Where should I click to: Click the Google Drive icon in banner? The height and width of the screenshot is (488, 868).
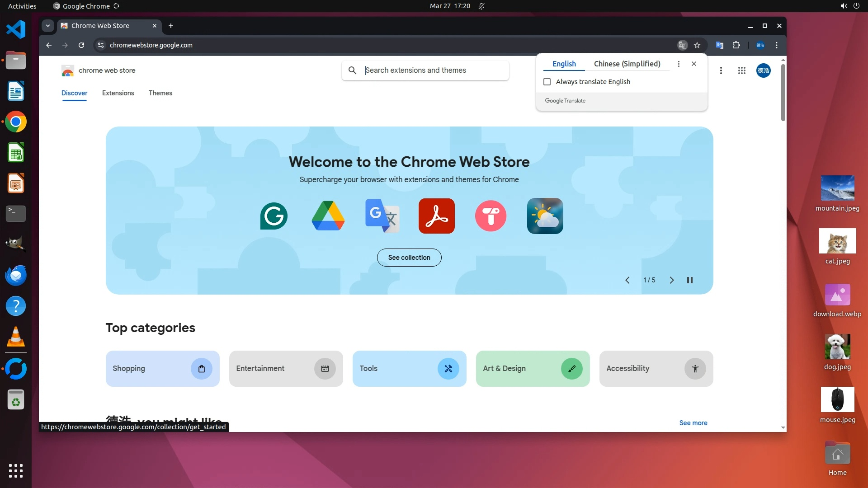328,216
